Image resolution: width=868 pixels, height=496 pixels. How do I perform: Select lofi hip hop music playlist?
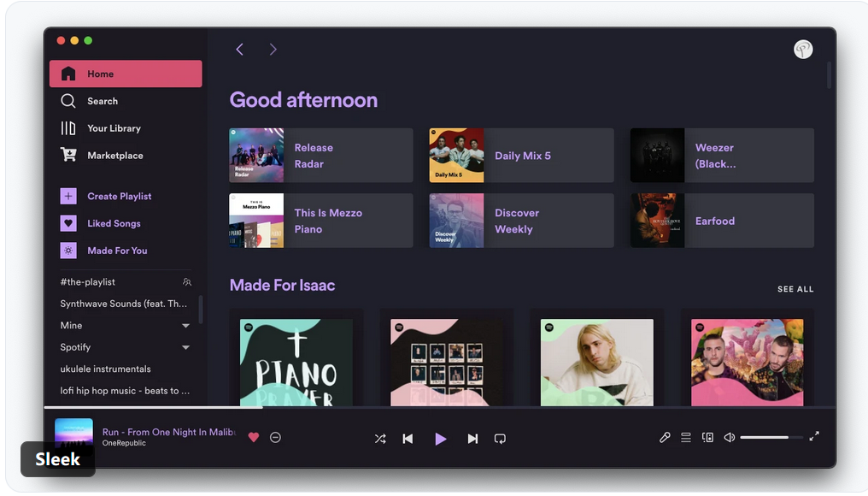(125, 391)
